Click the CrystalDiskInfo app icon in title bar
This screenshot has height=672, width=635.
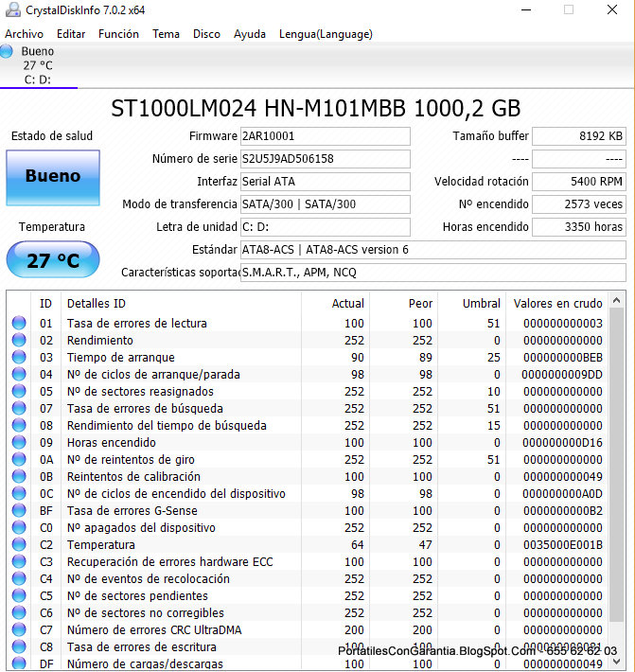(x=13, y=9)
